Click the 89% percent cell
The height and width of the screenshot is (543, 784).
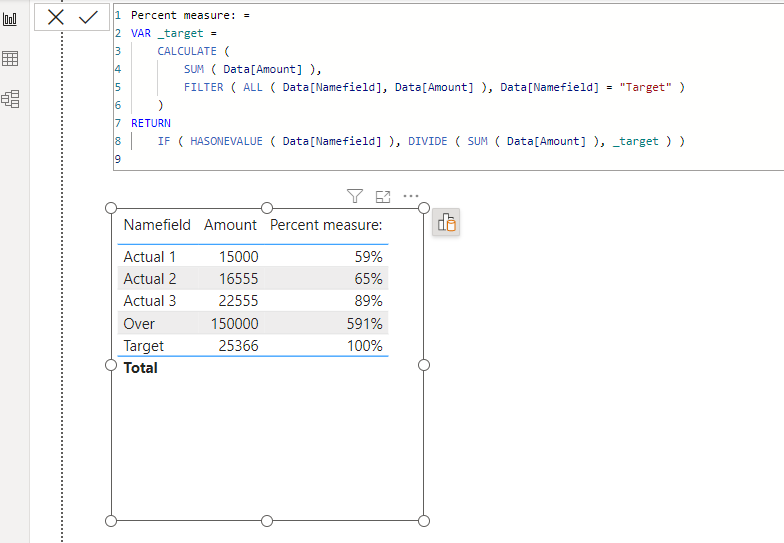(368, 300)
